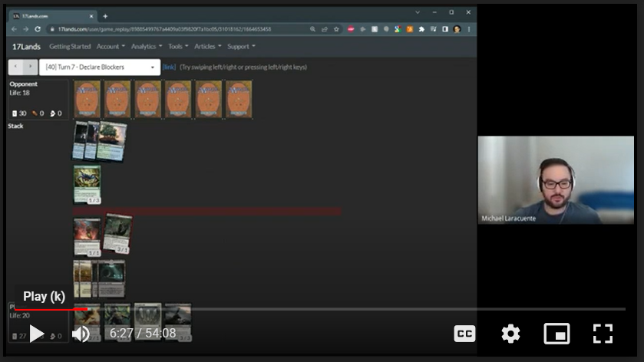644x362 pixels.
Task: Advance to next replay step arrow
Action: pyautogui.click(x=31, y=67)
